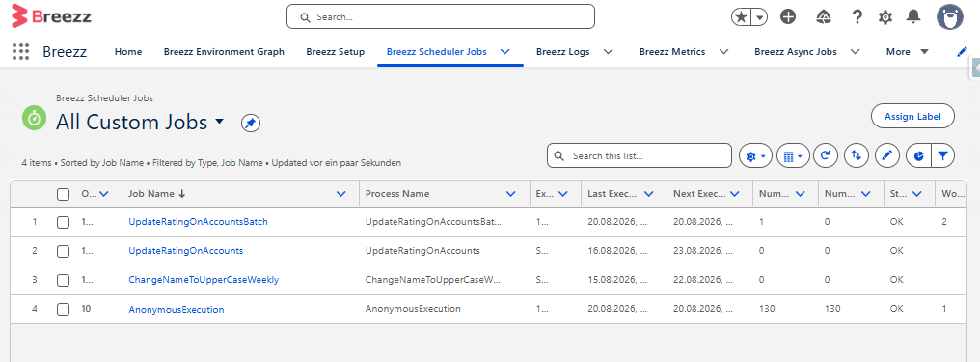
Task: Open the Breezz Environment Graph tab
Action: [224, 52]
